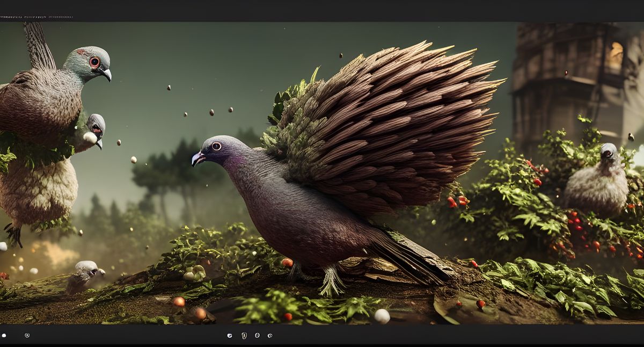Click the shield-shaped icon in the bottom bar
Screen dimensions: 644x347
[x=244, y=335]
